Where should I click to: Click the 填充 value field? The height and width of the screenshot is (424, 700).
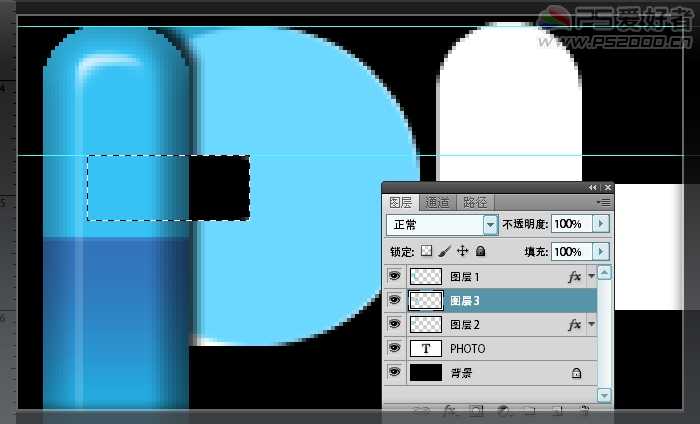pyautogui.click(x=572, y=252)
